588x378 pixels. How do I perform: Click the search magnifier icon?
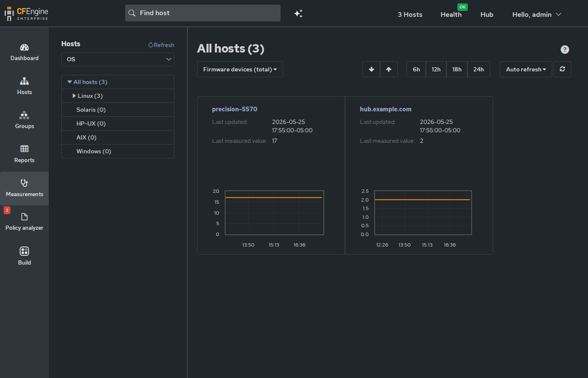(x=132, y=13)
